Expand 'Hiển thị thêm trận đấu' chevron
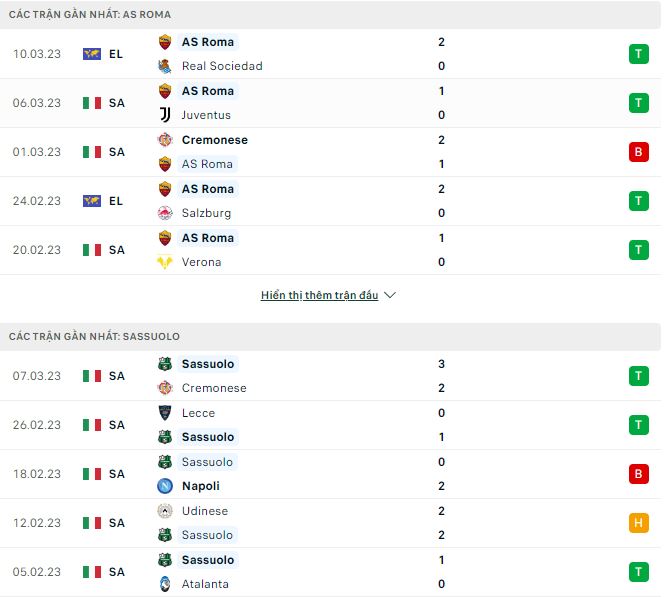Image resolution: width=664 pixels, height=597 pixels. (390, 296)
